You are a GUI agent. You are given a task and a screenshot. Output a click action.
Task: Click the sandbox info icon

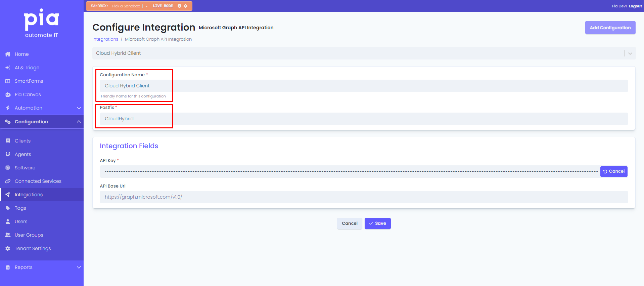pyautogui.click(x=179, y=6)
